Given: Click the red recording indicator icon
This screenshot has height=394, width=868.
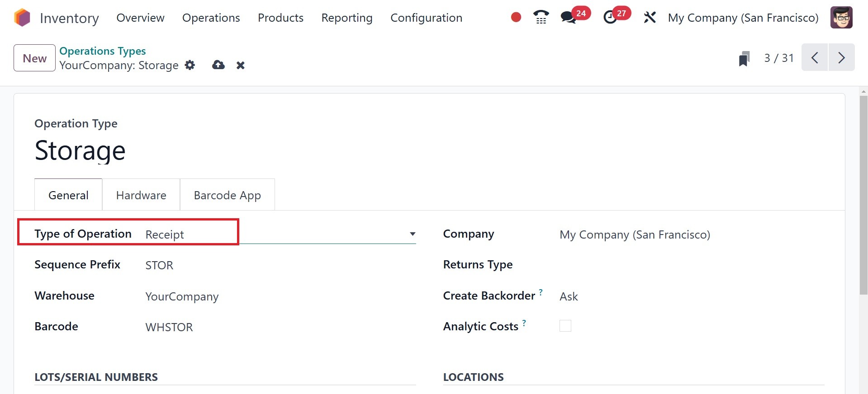Looking at the screenshot, I should click(516, 18).
